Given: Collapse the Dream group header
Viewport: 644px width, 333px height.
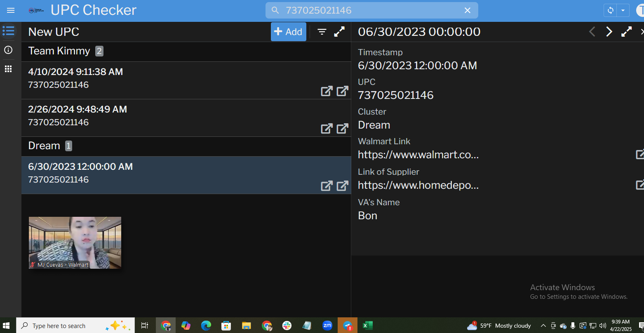Looking at the screenshot, I should click(x=44, y=146).
